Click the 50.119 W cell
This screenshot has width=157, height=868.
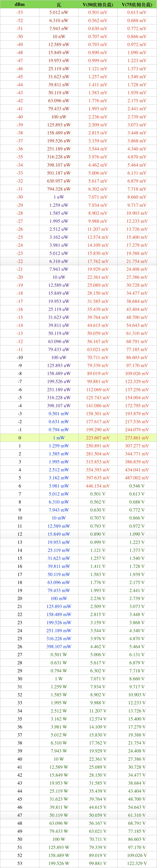[59, 815]
